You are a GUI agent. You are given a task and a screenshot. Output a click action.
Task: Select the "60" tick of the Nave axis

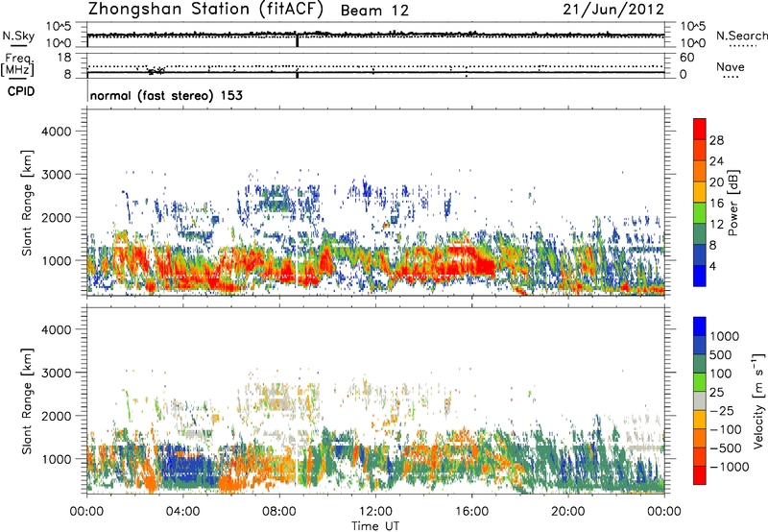pyautogui.click(x=687, y=58)
